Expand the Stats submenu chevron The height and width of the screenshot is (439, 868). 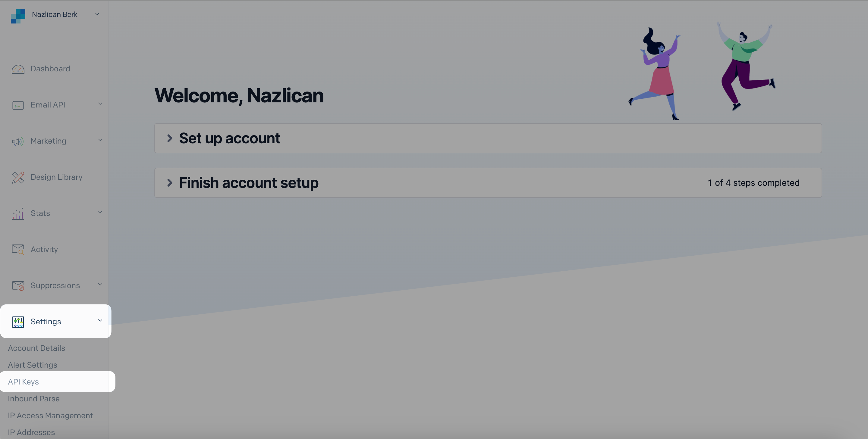pyautogui.click(x=100, y=213)
